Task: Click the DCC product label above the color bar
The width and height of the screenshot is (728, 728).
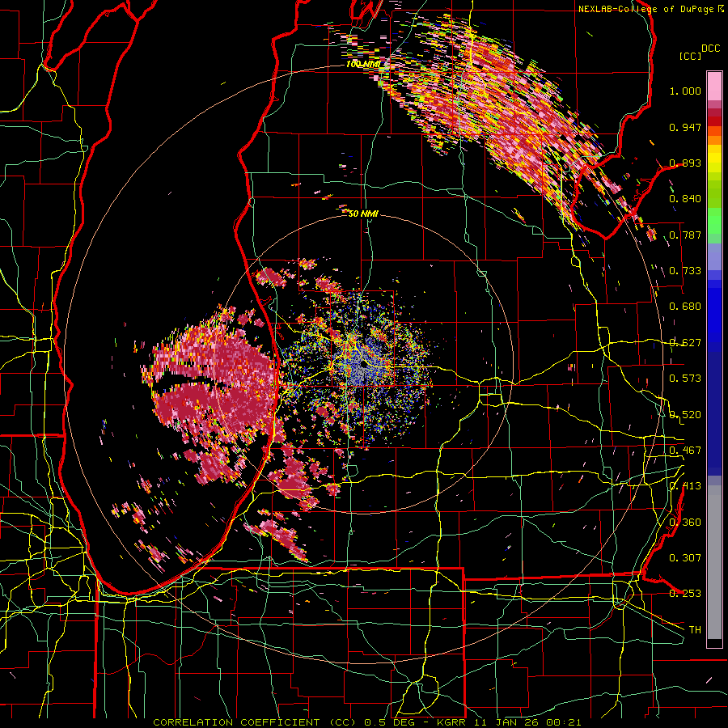Action: [710, 49]
